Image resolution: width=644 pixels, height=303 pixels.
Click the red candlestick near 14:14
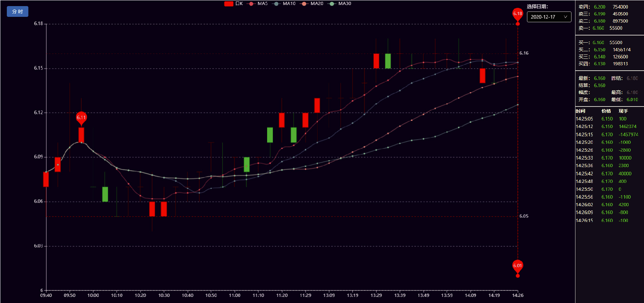[482, 76]
